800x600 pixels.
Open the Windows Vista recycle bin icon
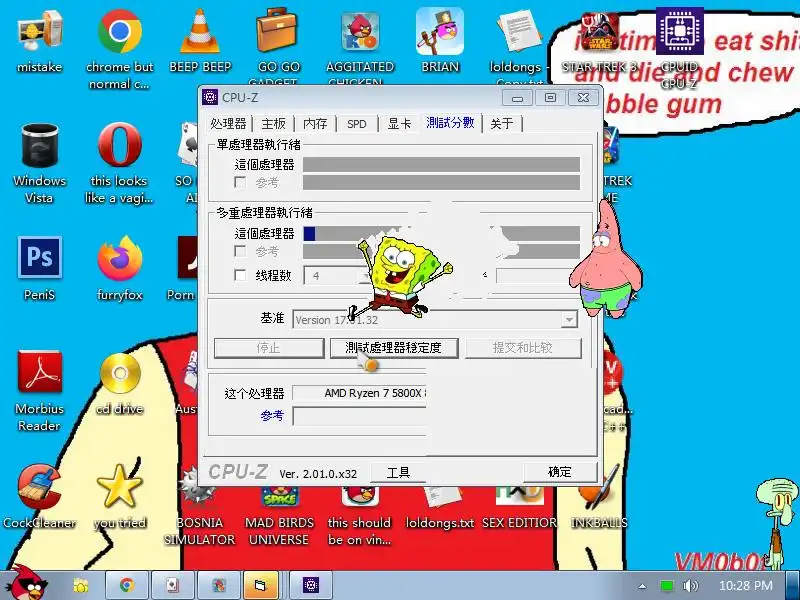pyautogui.click(x=39, y=145)
